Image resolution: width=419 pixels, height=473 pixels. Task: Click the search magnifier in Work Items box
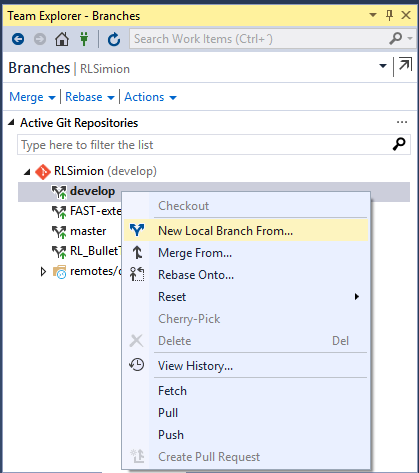coord(396,39)
